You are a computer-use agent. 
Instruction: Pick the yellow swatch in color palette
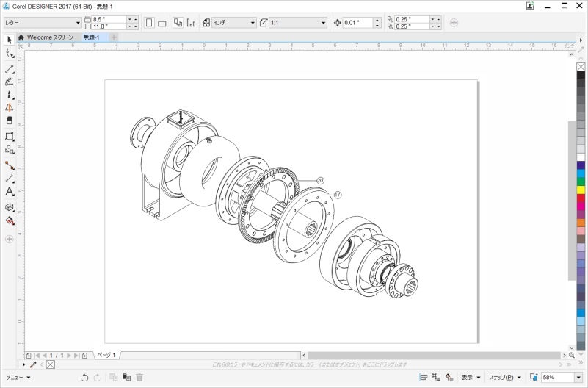(581, 190)
